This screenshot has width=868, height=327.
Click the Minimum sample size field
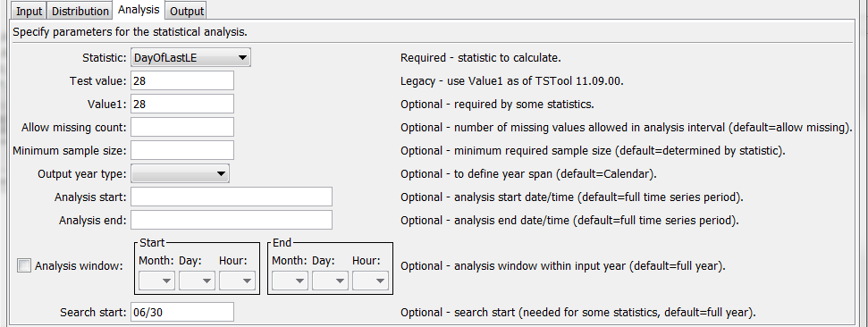[182, 150]
